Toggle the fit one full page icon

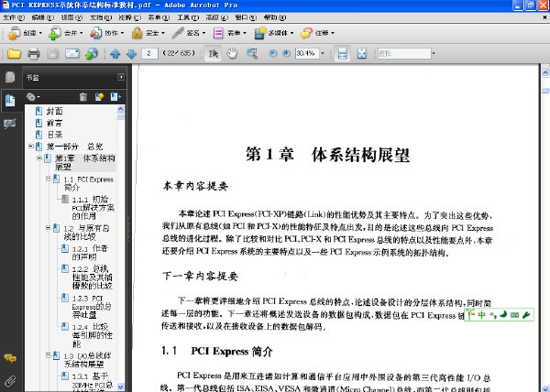(x=362, y=53)
